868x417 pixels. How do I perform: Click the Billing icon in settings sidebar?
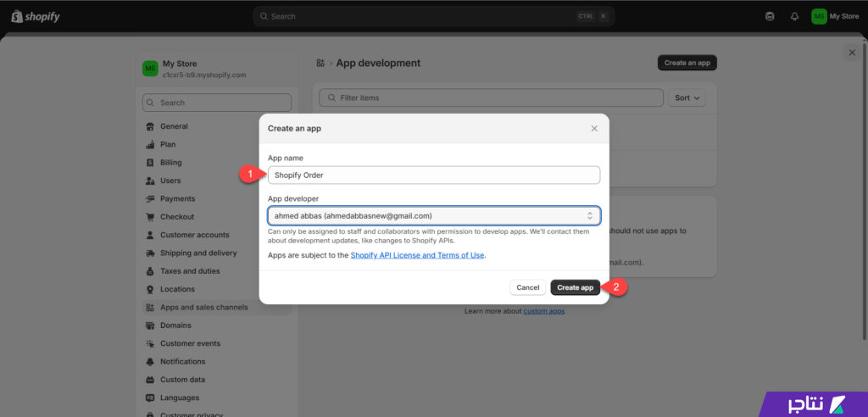(149, 163)
